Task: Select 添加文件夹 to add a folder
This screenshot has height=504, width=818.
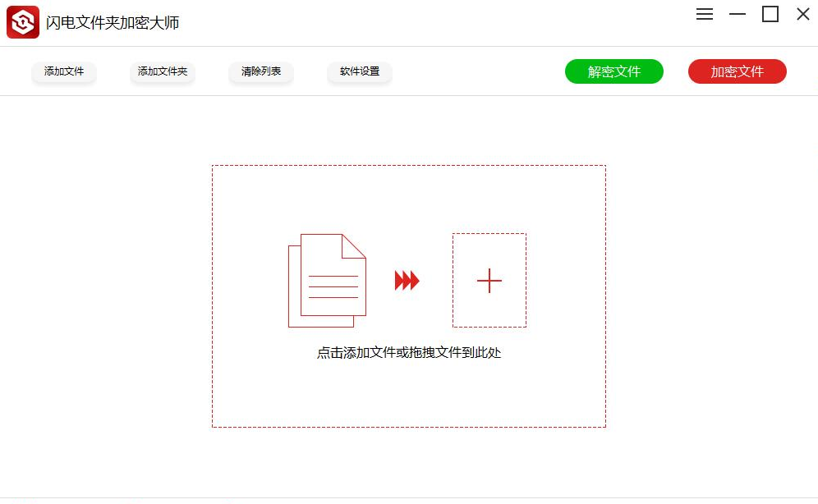Action: [x=163, y=72]
